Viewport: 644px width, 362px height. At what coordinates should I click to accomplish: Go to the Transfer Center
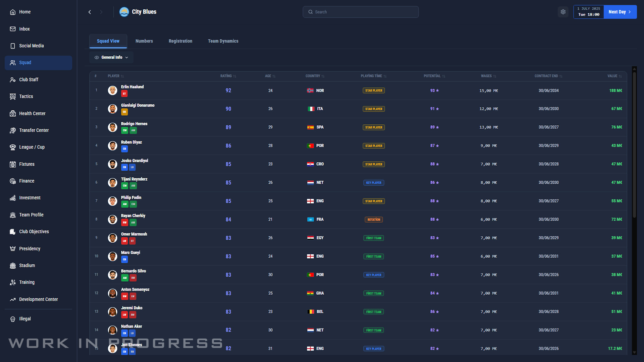pos(34,130)
